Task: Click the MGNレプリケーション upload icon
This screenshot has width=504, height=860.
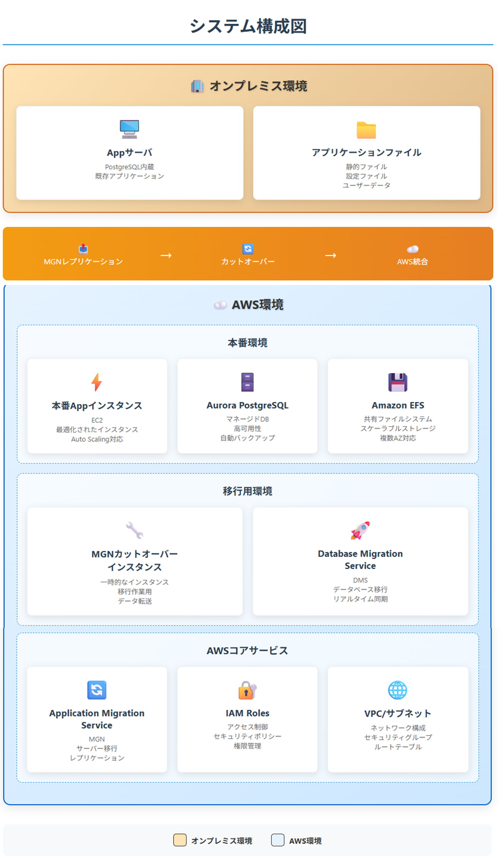Action: click(83, 249)
